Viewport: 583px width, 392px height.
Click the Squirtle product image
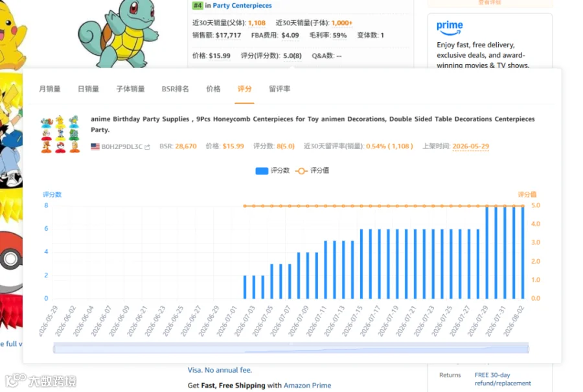click(x=119, y=34)
